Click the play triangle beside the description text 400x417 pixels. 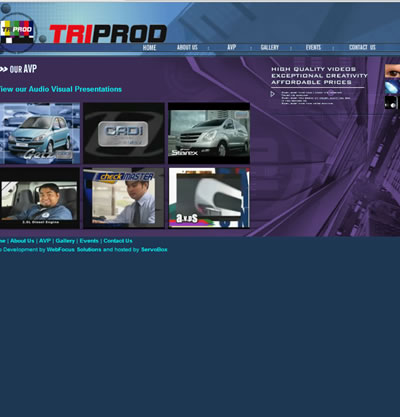tap(272, 94)
